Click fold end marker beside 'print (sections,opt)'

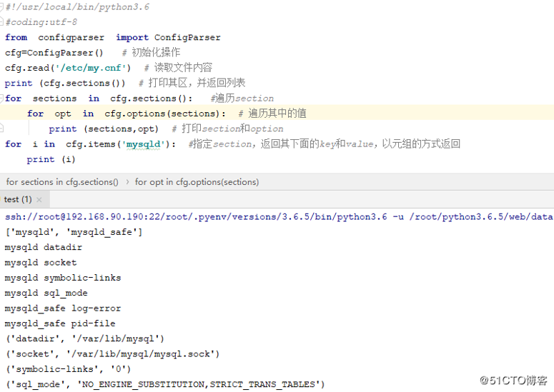(1, 129)
